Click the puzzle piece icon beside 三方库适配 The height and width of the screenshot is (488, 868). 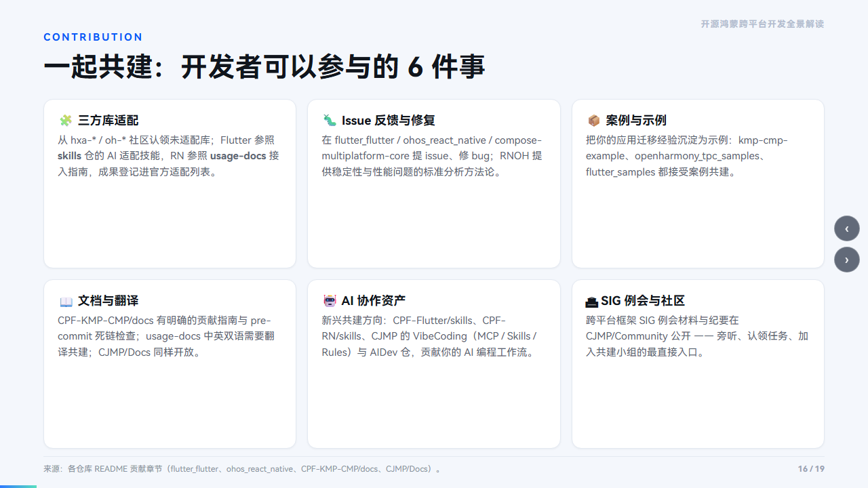pos(66,121)
